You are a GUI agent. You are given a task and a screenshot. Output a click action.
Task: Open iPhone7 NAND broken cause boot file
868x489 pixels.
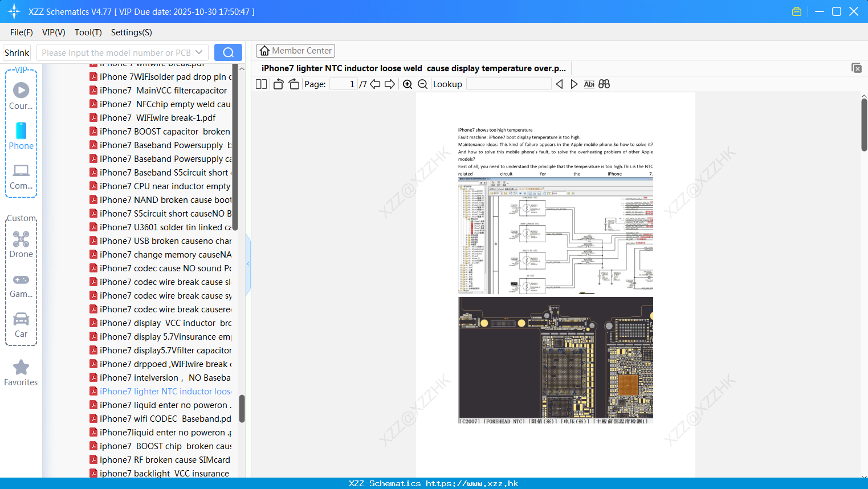[160, 200]
